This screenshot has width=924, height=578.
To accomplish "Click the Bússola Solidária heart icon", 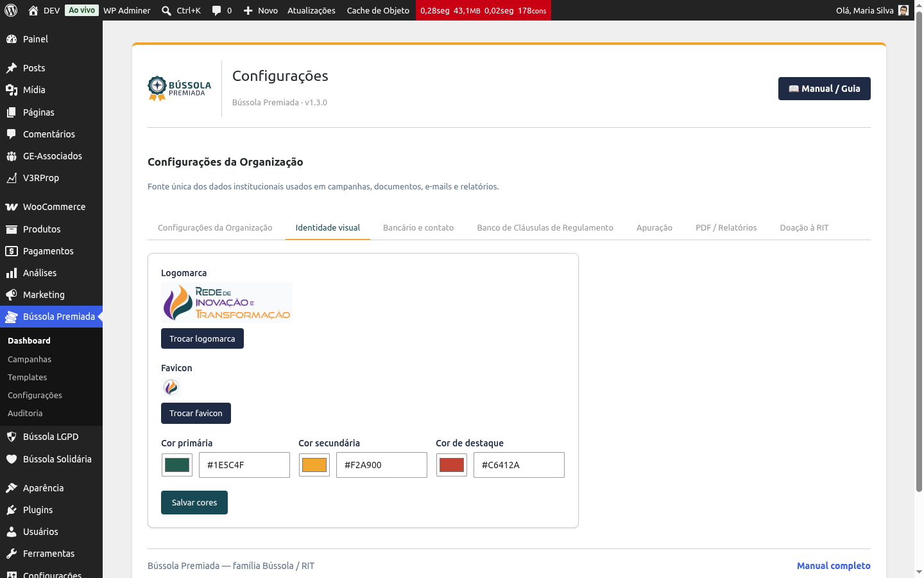I will [12, 459].
